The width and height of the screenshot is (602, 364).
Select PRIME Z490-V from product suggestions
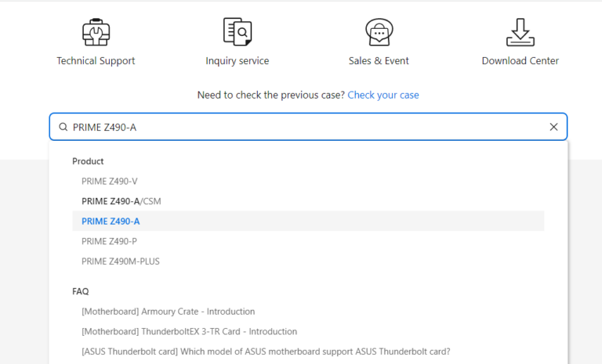tap(110, 181)
